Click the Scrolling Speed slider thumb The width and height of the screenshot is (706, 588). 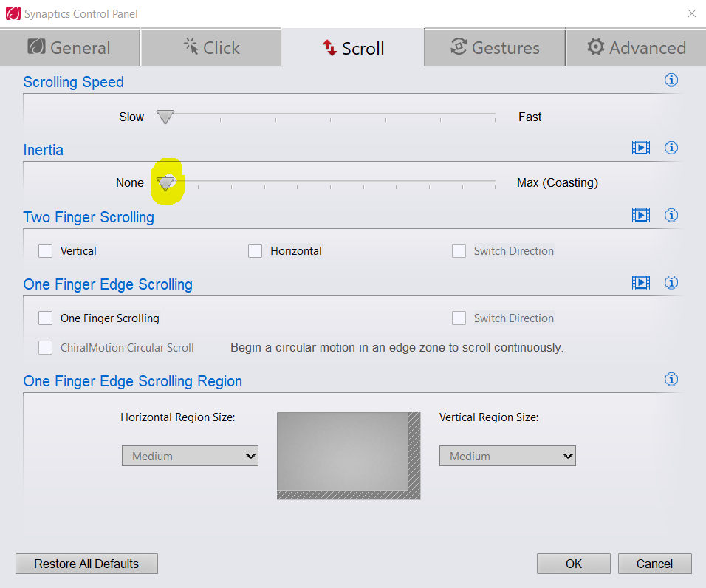point(165,117)
